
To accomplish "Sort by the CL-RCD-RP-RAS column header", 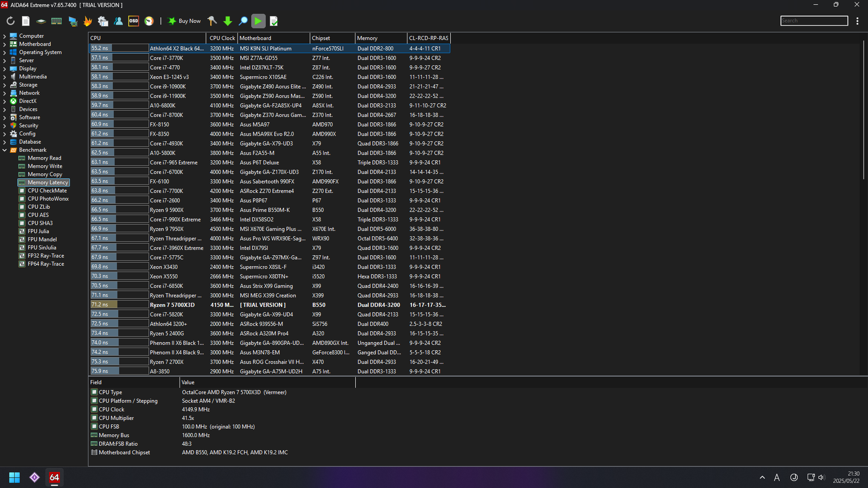I will coord(429,38).
